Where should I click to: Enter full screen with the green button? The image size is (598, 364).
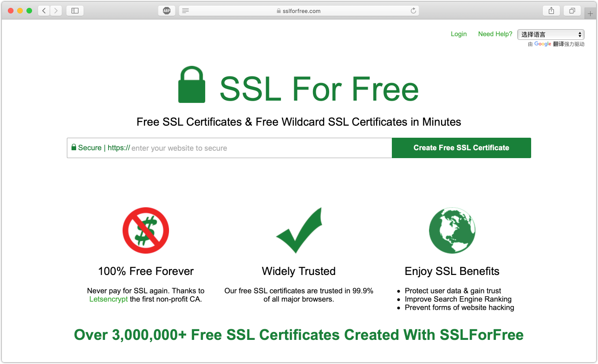click(29, 11)
